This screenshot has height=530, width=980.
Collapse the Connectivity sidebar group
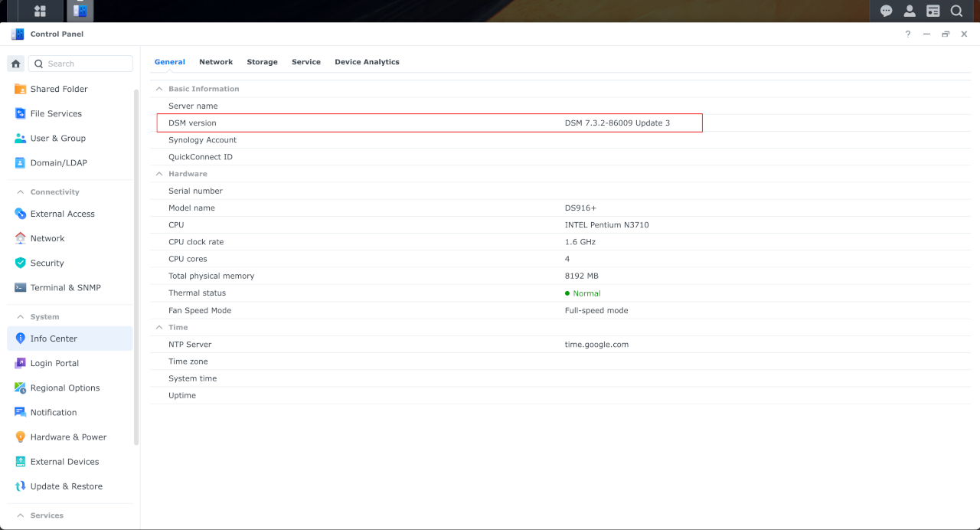[x=21, y=191]
